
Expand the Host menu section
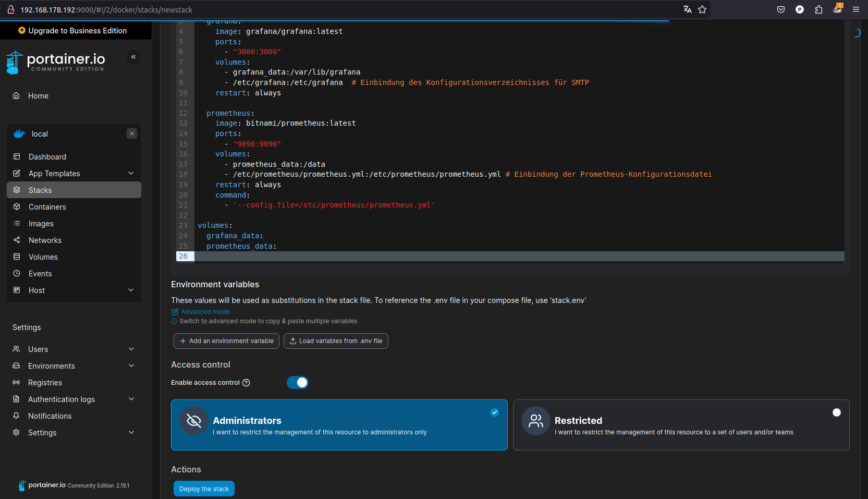pyautogui.click(x=131, y=290)
